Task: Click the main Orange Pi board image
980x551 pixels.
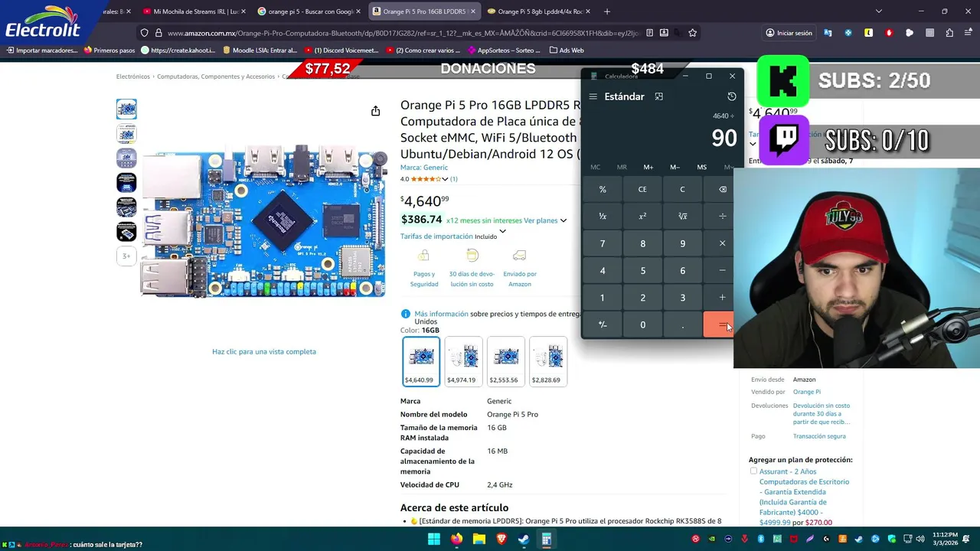Action: 264,222
